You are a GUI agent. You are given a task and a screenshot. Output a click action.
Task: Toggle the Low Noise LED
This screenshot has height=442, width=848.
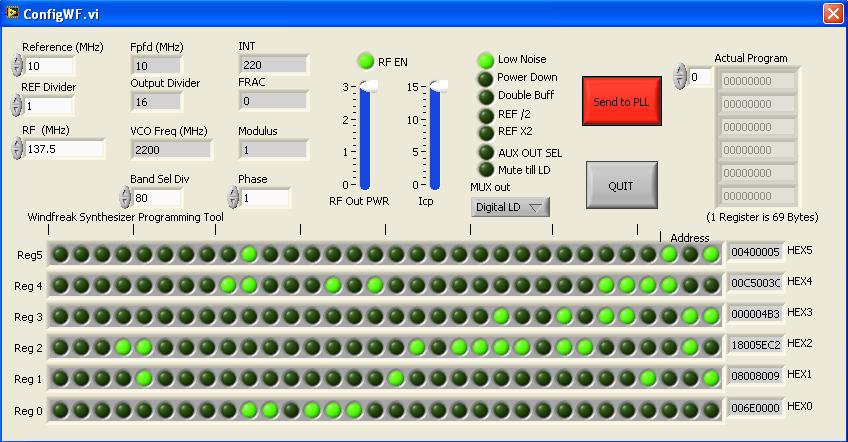(x=486, y=60)
